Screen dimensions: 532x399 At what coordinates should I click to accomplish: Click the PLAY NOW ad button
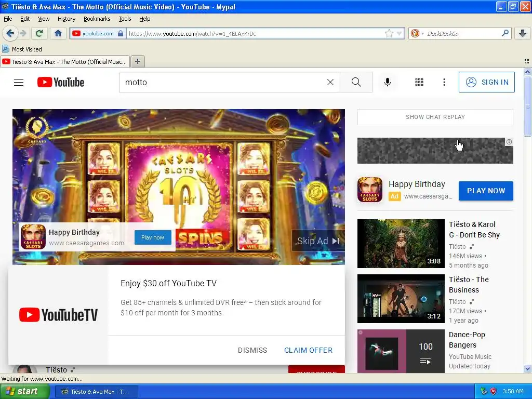click(x=486, y=191)
